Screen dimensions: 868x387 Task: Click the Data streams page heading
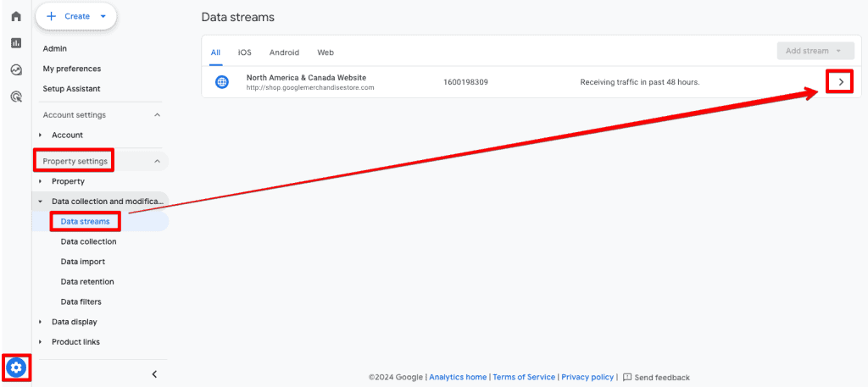click(x=237, y=17)
